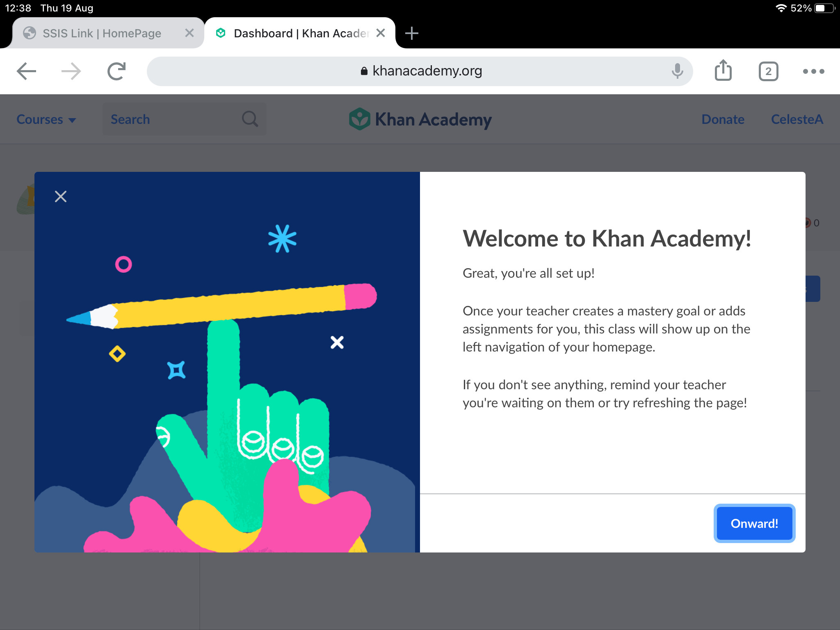Close the welcome dialog with the X
Screen dimensions: 840x630
[x=61, y=196]
